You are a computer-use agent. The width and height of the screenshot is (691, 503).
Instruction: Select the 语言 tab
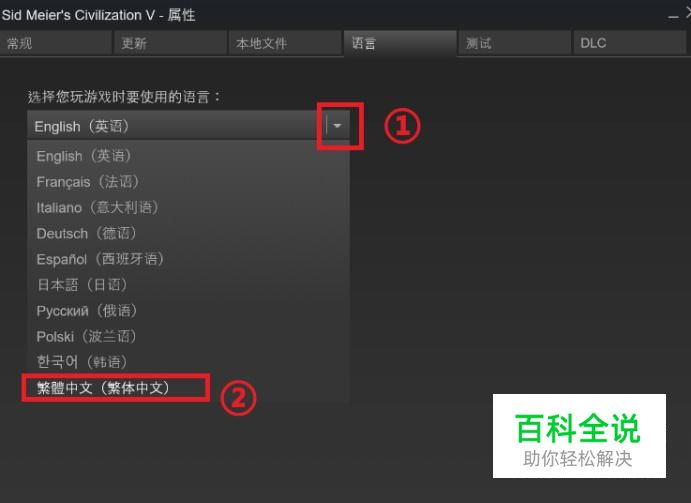400,43
